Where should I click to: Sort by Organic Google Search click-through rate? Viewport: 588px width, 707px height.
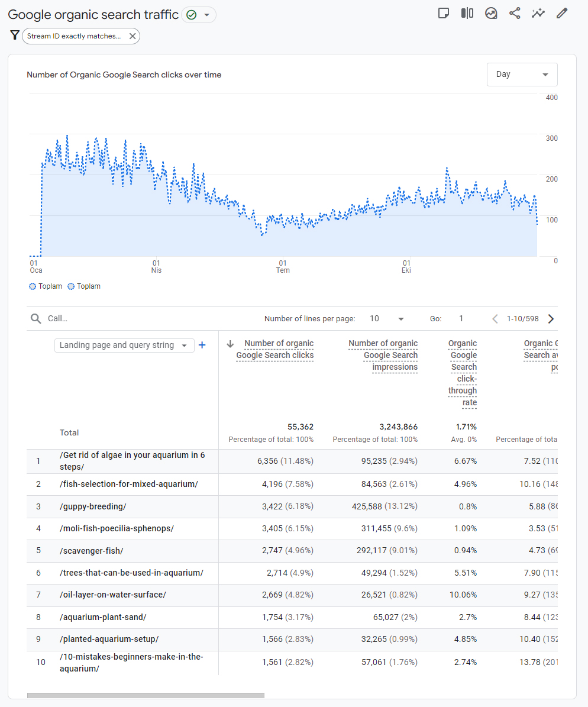[x=463, y=373]
